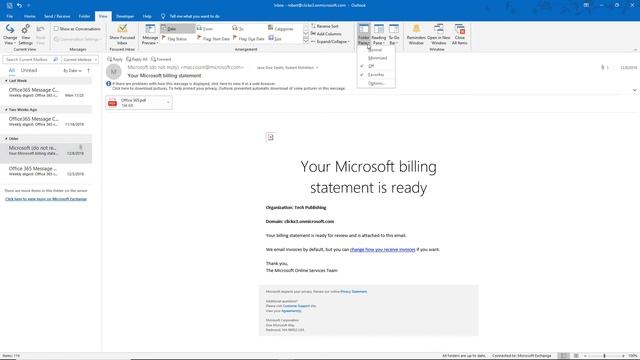Arrange messages by Flag: Start Date
The height and width of the screenshot is (360, 640).
tap(213, 38)
